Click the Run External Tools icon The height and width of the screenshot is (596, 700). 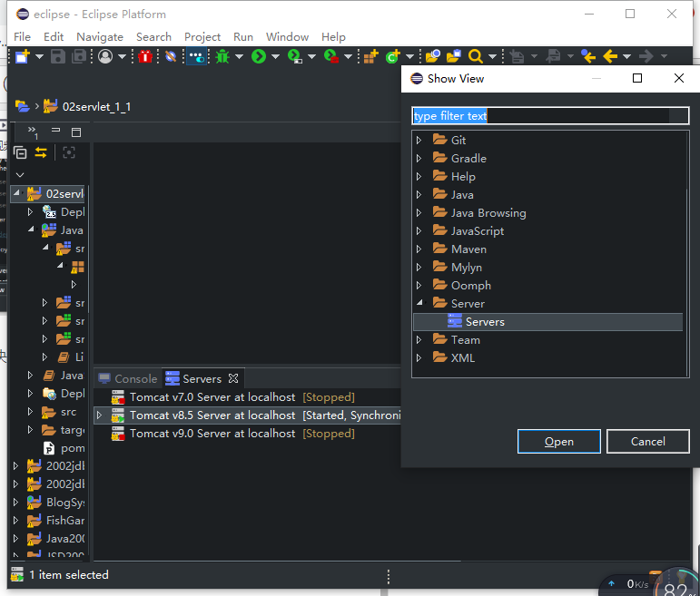[x=331, y=56]
